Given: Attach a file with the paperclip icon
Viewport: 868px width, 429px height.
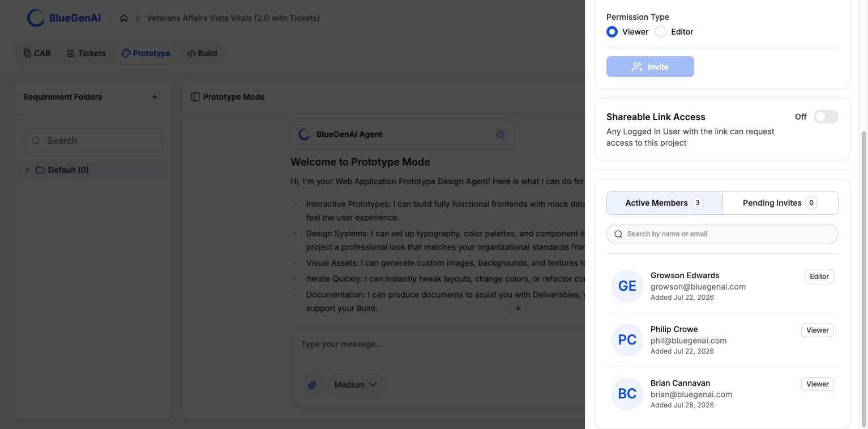Looking at the screenshot, I should pyautogui.click(x=312, y=385).
